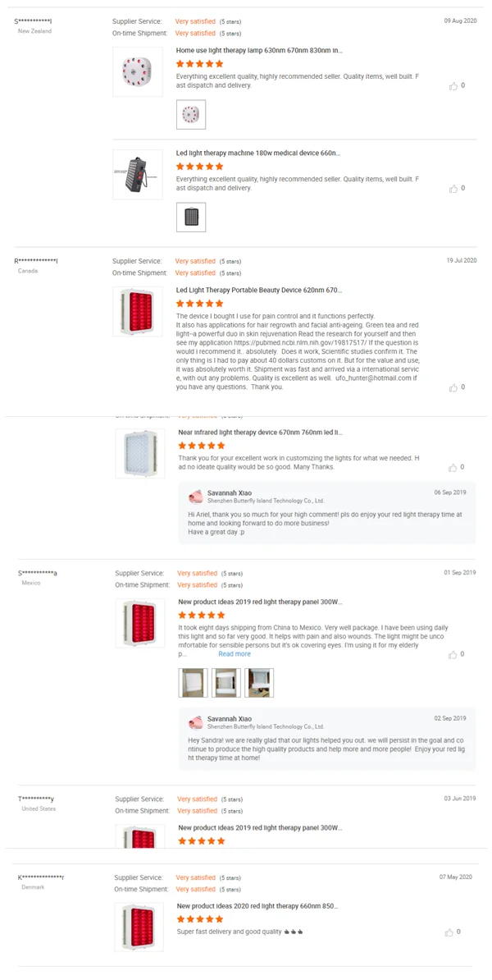The image size is (492, 980).
Task: View the third review photo from Mexico buyer
Action: [x=259, y=683]
